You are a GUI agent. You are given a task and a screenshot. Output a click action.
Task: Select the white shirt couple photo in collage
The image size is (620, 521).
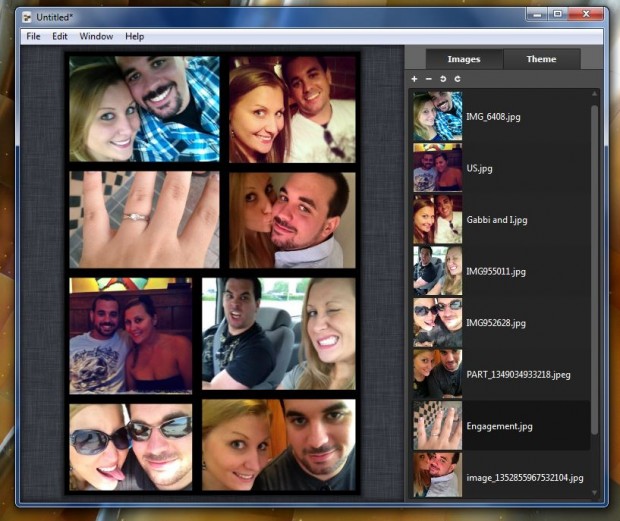[x=292, y=109]
